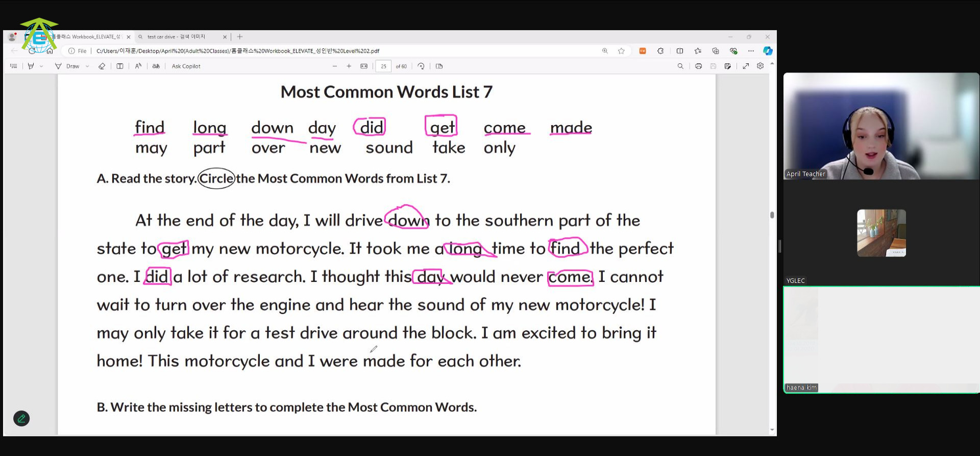This screenshot has height=456, width=980.
Task: Open the orange extension icon in toolbar
Action: 643,51
